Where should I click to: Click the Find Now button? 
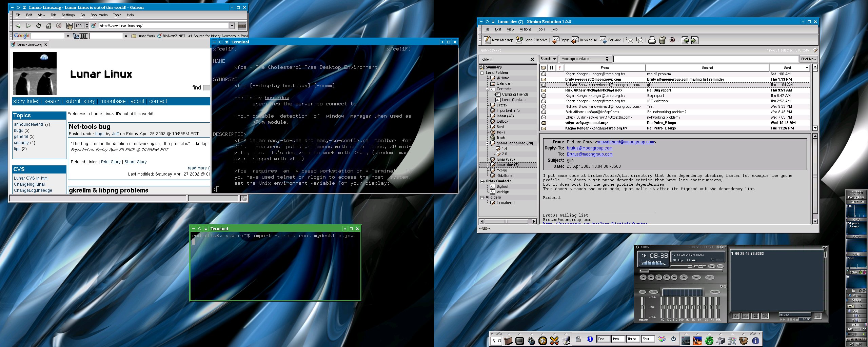(x=808, y=59)
